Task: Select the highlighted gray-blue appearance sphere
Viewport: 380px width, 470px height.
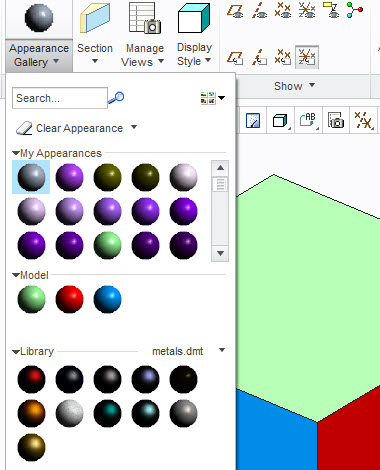Action: tap(31, 177)
